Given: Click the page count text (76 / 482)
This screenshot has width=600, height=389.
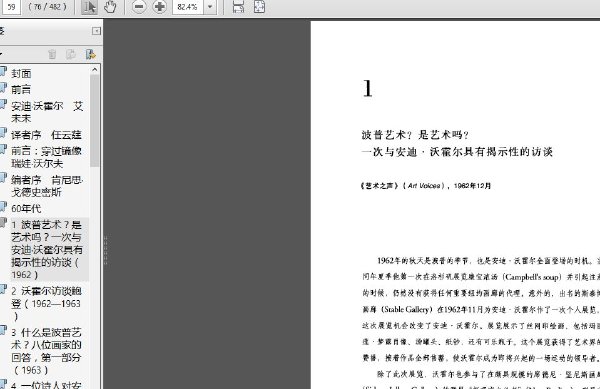Looking at the screenshot, I should click(47, 7).
